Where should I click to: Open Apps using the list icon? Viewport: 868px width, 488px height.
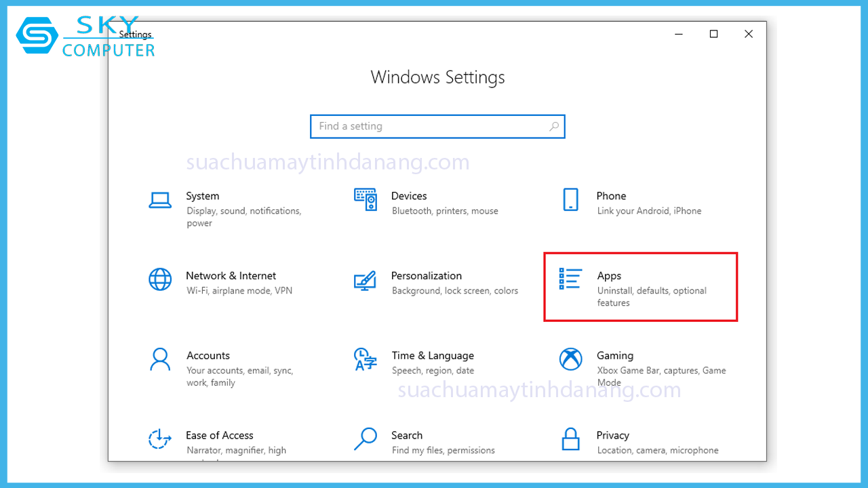coord(570,279)
